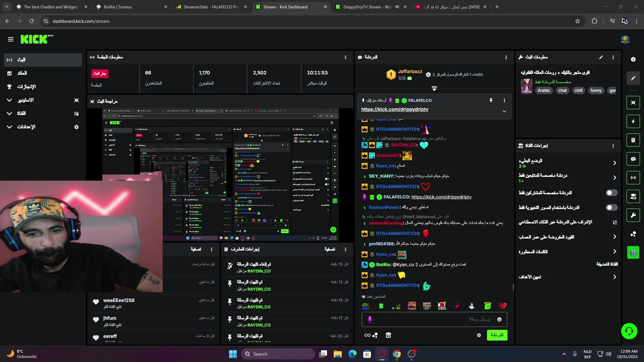
Task: Click تصفية filter in moderator actions panel
Action: click(x=330, y=249)
